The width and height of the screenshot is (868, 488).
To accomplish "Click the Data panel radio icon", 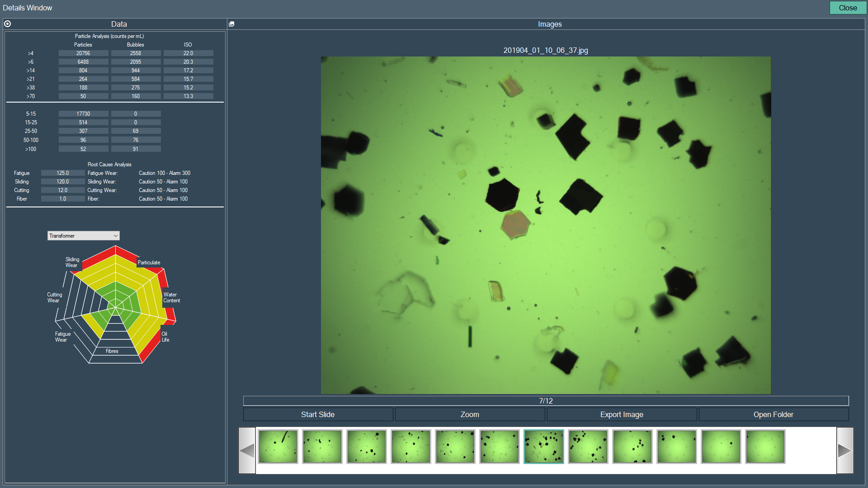I will 8,24.
